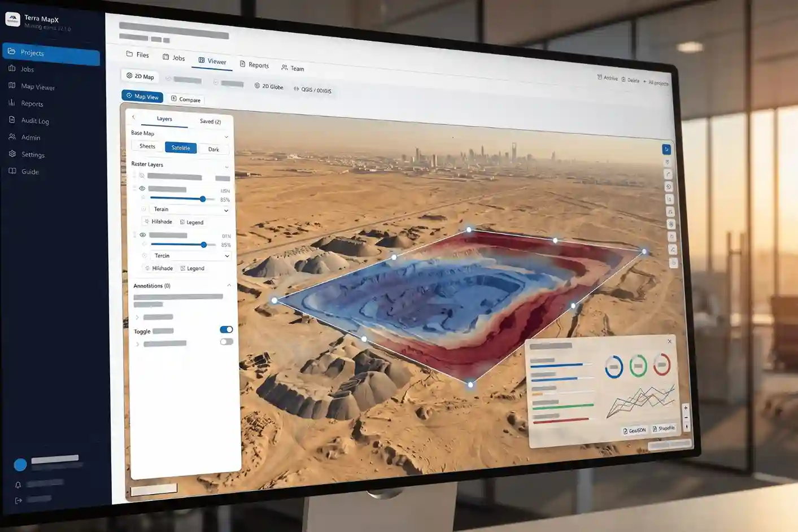Export results as Shapefile
This screenshot has height=532, width=798.
(664, 428)
